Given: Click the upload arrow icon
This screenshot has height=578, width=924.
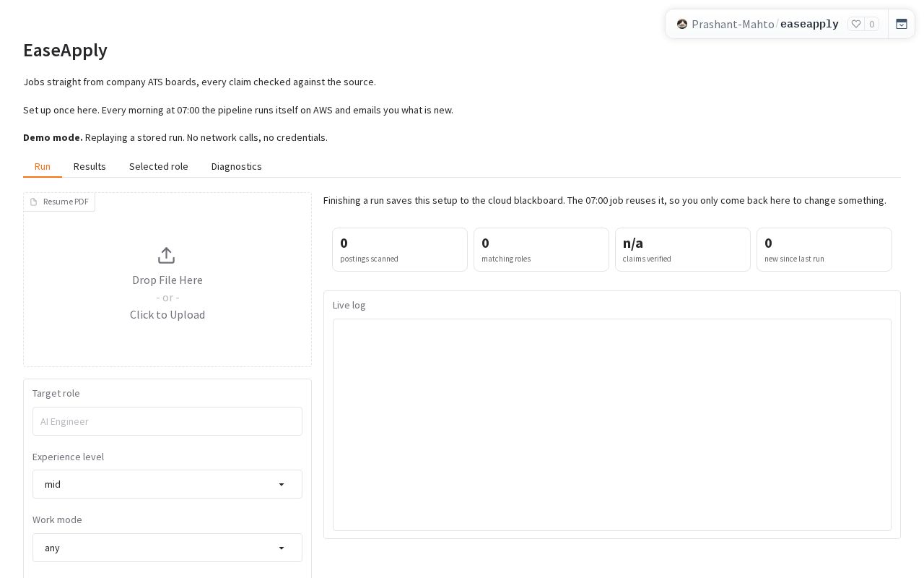Looking at the screenshot, I should pyautogui.click(x=167, y=256).
